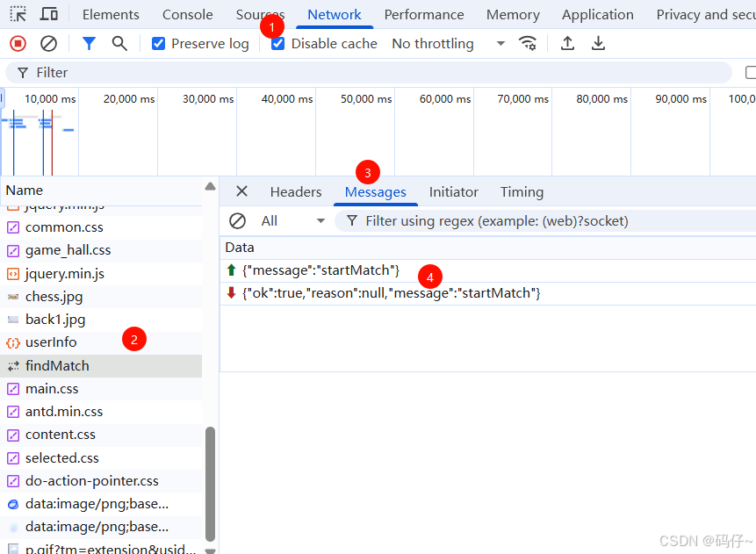756x554 pixels.
Task: Click the Data column header
Action: tap(488, 248)
